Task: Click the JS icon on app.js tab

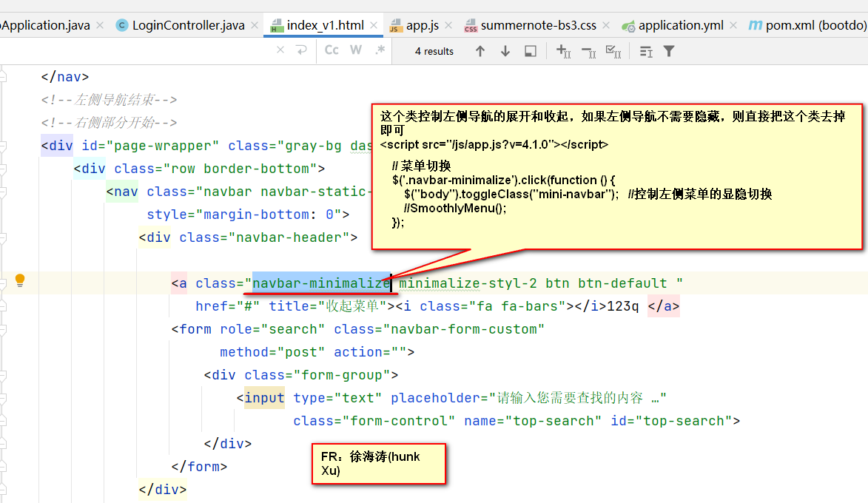Action: coord(395,26)
